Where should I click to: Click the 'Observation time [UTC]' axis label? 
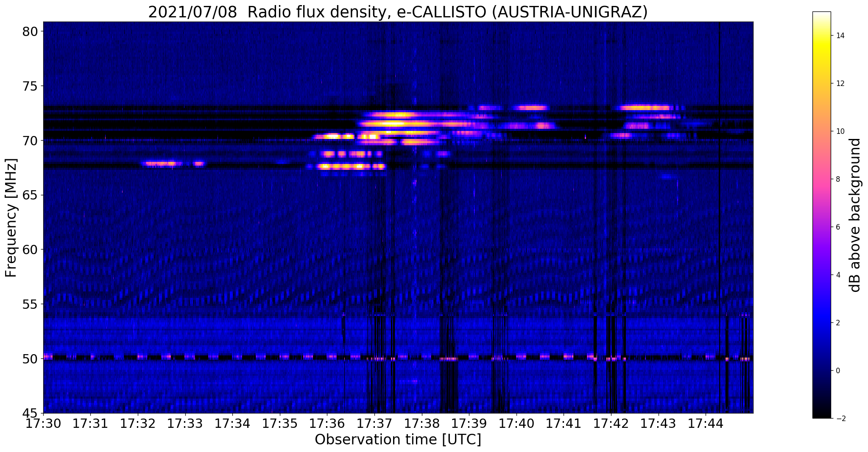click(x=398, y=440)
